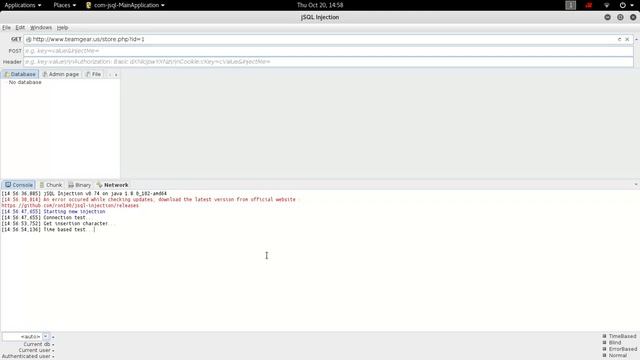Image resolution: width=640 pixels, height=360 pixels.
Task: Open the Network tab
Action: [x=112, y=185]
